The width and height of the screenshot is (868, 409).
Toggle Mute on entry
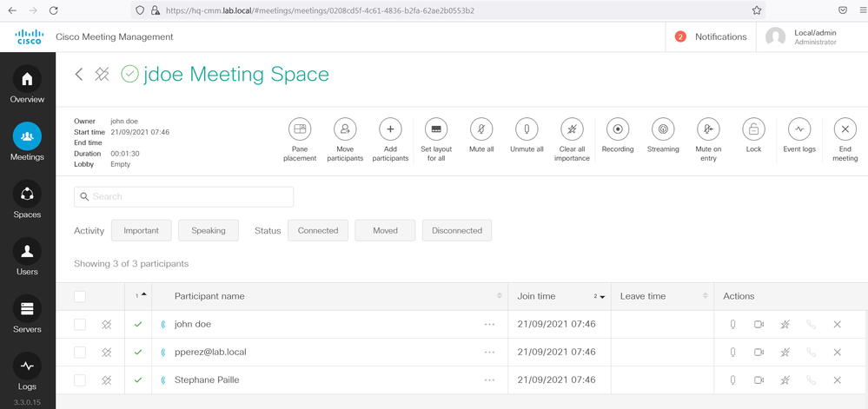point(708,129)
